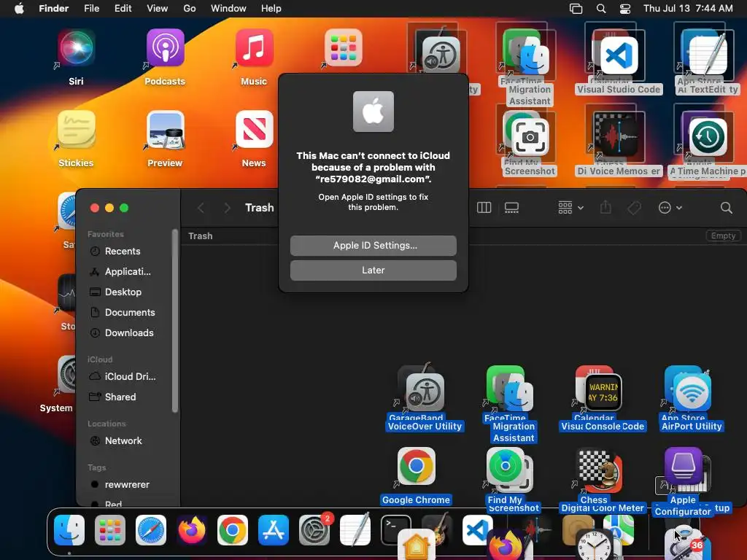Screen dimensions: 747x560
Task: Empty the Trash using Empty button
Action: tap(723, 236)
